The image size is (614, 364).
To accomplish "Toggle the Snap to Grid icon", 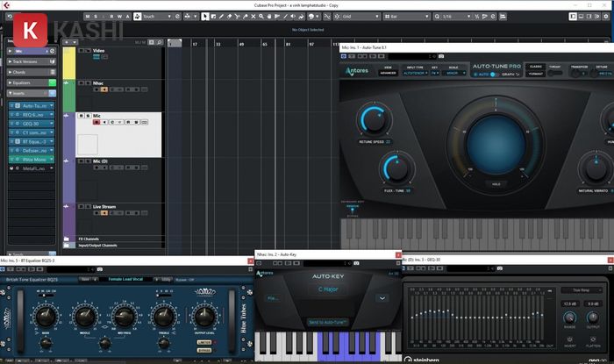I will [337, 17].
